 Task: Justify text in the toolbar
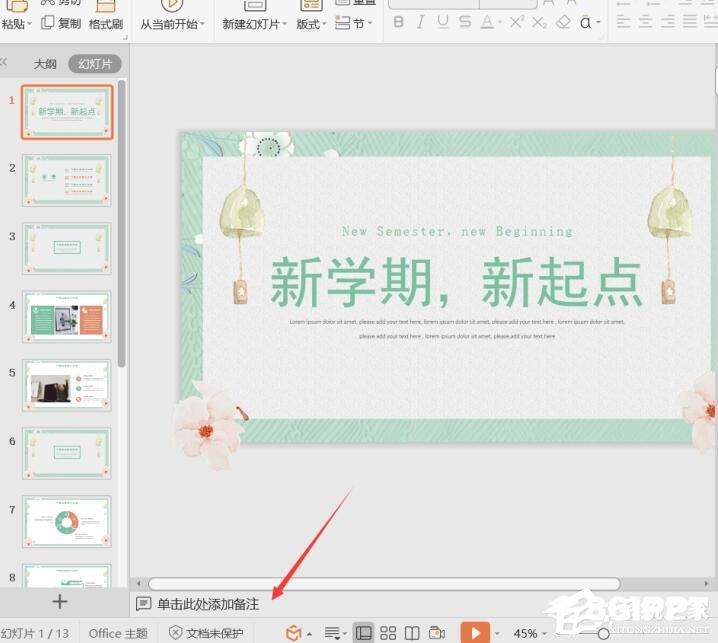690,22
